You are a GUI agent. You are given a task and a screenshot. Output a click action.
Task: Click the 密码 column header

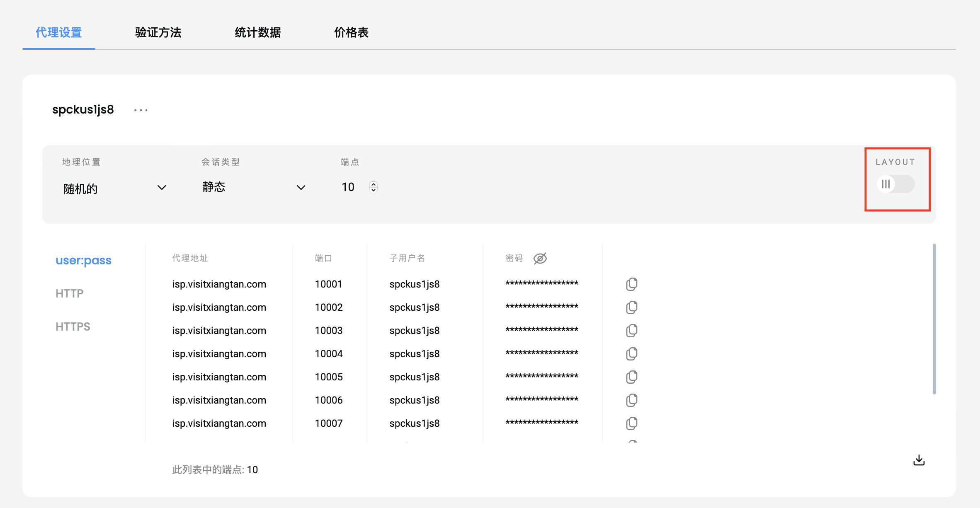514,258
